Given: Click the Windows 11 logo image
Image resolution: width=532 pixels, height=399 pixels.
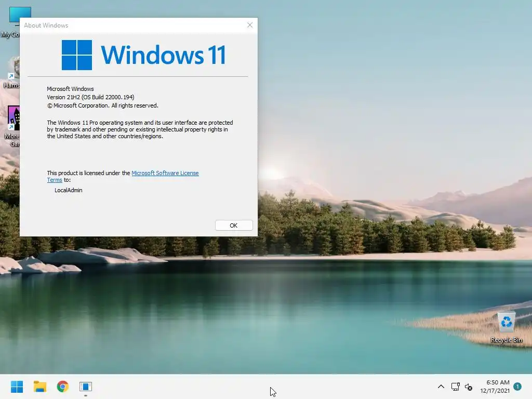Looking at the screenshot, I should coord(143,55).
